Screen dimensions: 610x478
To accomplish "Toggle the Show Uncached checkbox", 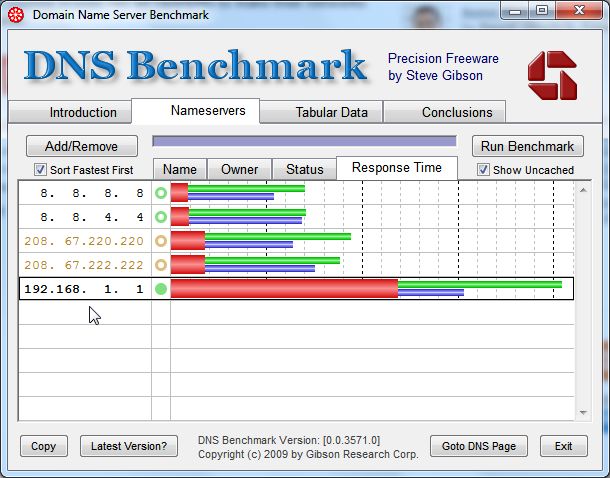I will point(483,170).
